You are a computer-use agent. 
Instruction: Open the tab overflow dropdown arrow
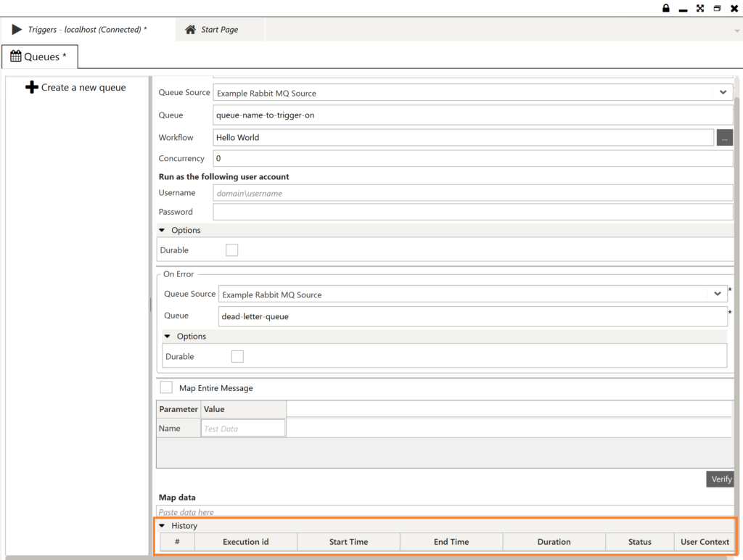tap(736, 30)
